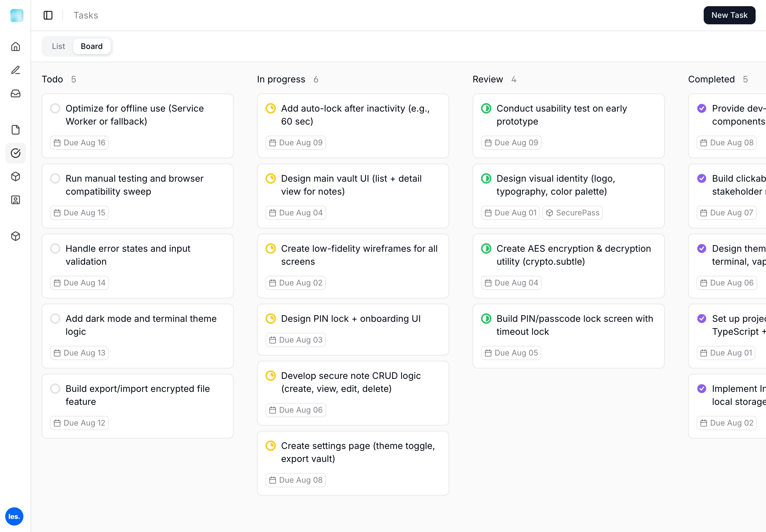Click the SecurePass project tag
The width and height of the screenshot is (766, 532).
pos(572,213)
